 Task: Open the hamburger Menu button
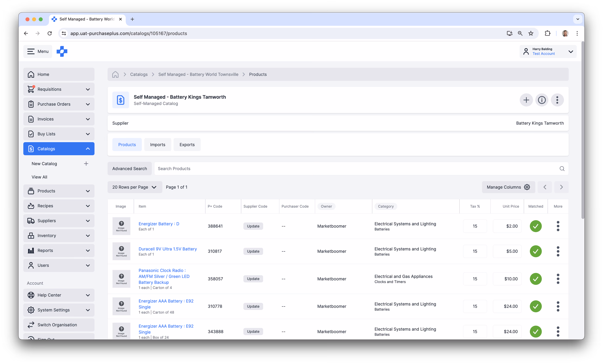[x=38, y=51]
